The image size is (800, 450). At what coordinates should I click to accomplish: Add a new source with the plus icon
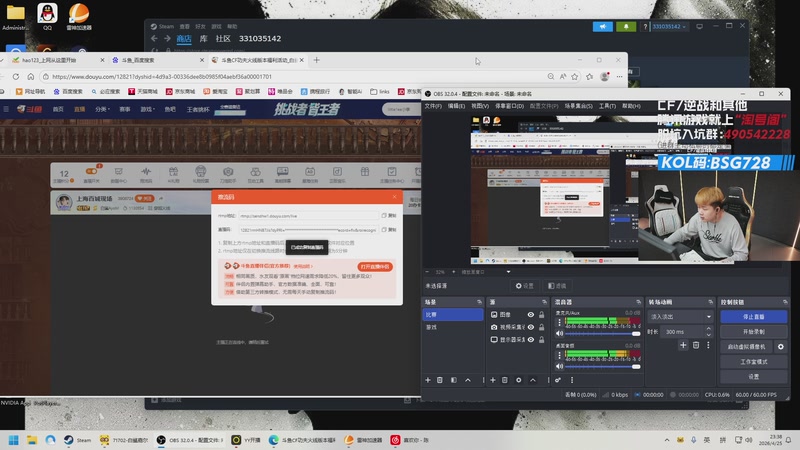click(492, 380)
